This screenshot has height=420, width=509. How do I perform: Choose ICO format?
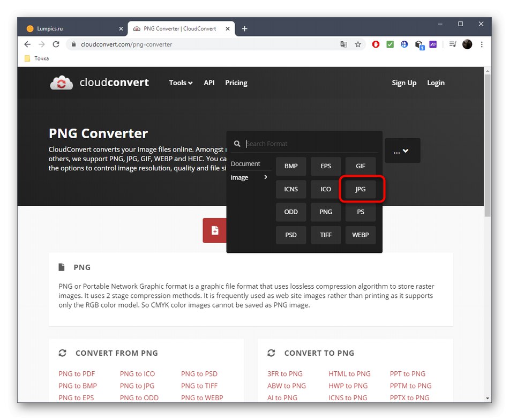tap(326, 189)
